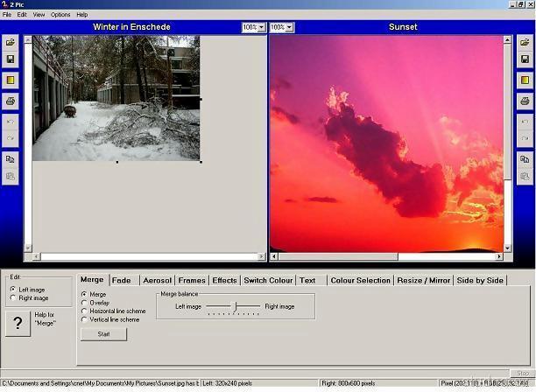The height and width of the screenshot is (392, 536).
Task: Copy the left image with the copy icon
Action: point(11,159)
